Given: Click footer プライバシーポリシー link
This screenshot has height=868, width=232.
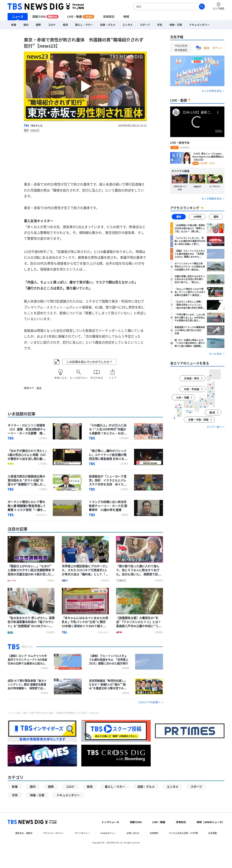Looking at the screenshot, I should pos(53,833).
